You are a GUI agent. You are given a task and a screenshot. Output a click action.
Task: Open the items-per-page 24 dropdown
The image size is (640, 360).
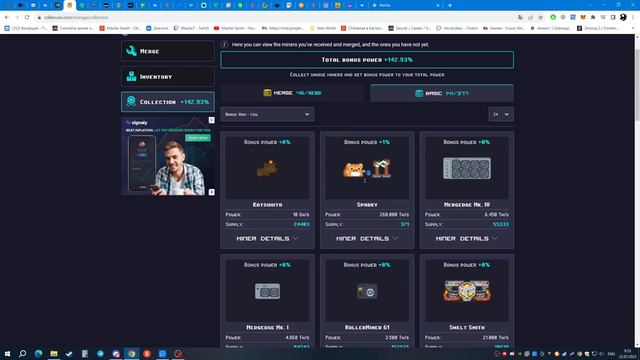click(x=501, y=114)
